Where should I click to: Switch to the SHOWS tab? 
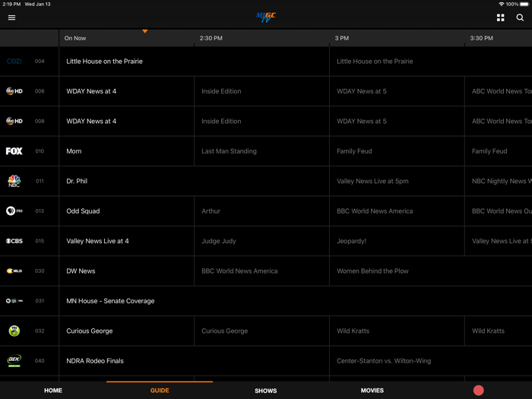click(266, 391)
